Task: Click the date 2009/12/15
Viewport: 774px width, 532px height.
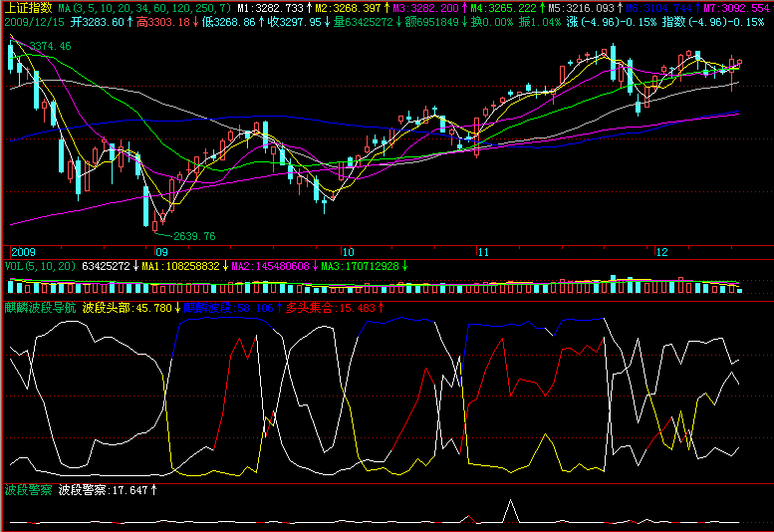Action: [35, 22]
